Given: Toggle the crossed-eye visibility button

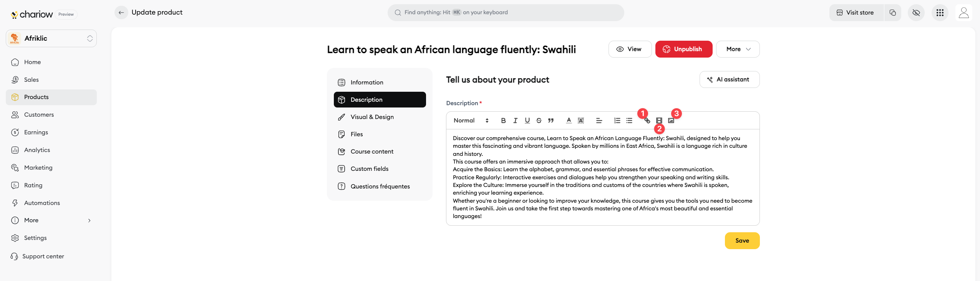Looking at the screenshot, I should (x=916, y=13).
